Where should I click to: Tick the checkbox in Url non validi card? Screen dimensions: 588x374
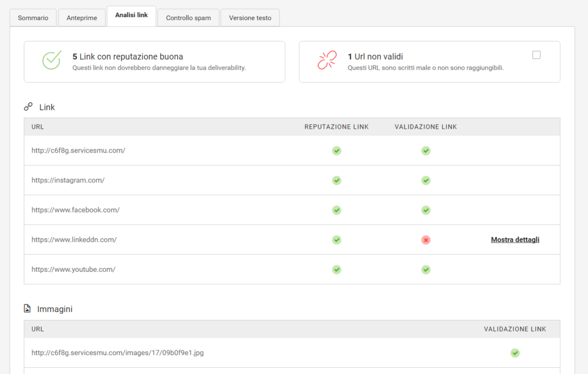pyautogui.click(x=536, y=55)
